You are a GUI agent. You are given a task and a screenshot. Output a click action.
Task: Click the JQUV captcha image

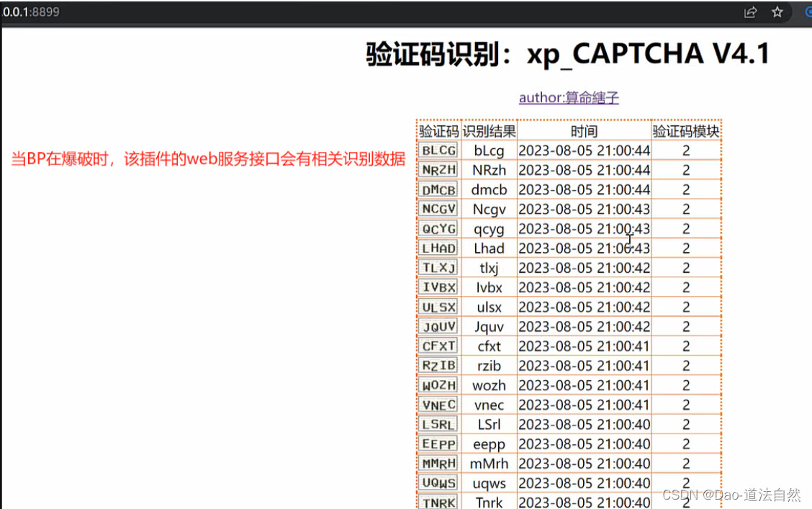tap(438, 326)
